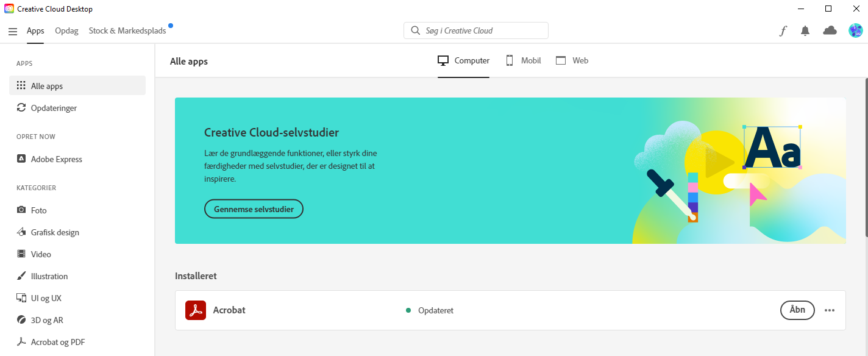Check cloud sync status icon
This screenshot has height=356, width=868.
coord(830,30)
